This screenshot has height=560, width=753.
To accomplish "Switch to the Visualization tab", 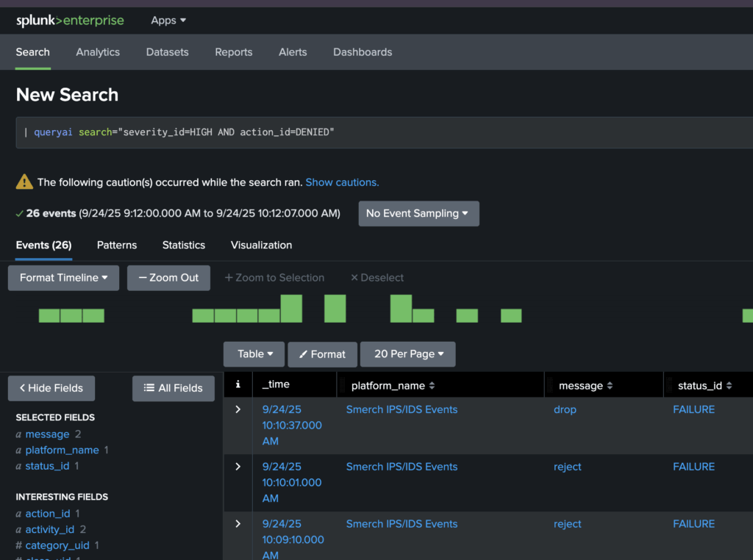I will [x=261, y=245].
